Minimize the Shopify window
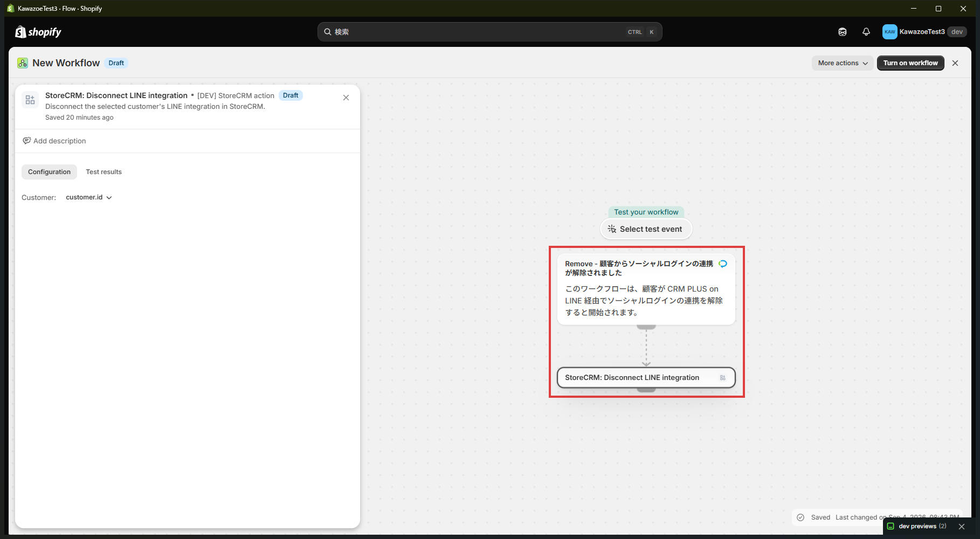This screenshot has height=539, width=980. point(914,9)
